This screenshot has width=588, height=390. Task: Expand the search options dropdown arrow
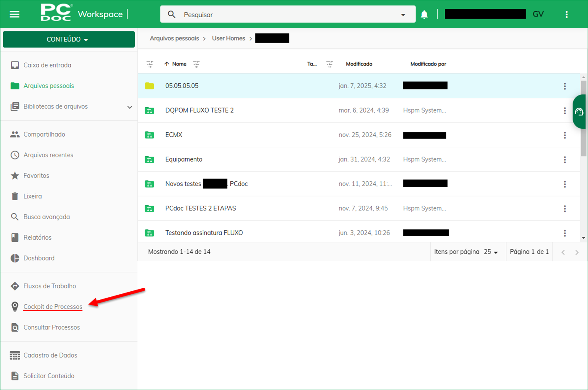pyautogui.click(x=403, y=15)
